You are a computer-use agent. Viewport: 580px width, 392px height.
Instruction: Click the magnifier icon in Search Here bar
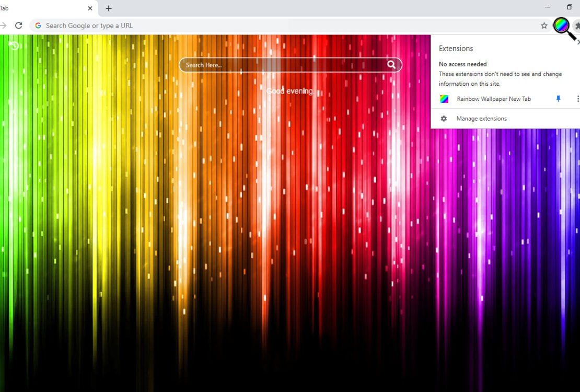pos(391,64)
